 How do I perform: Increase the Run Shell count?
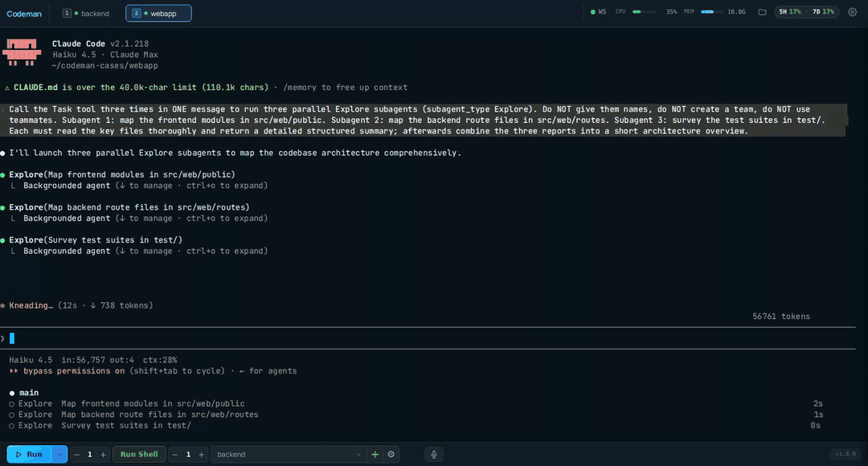click(x=201, y=455)
